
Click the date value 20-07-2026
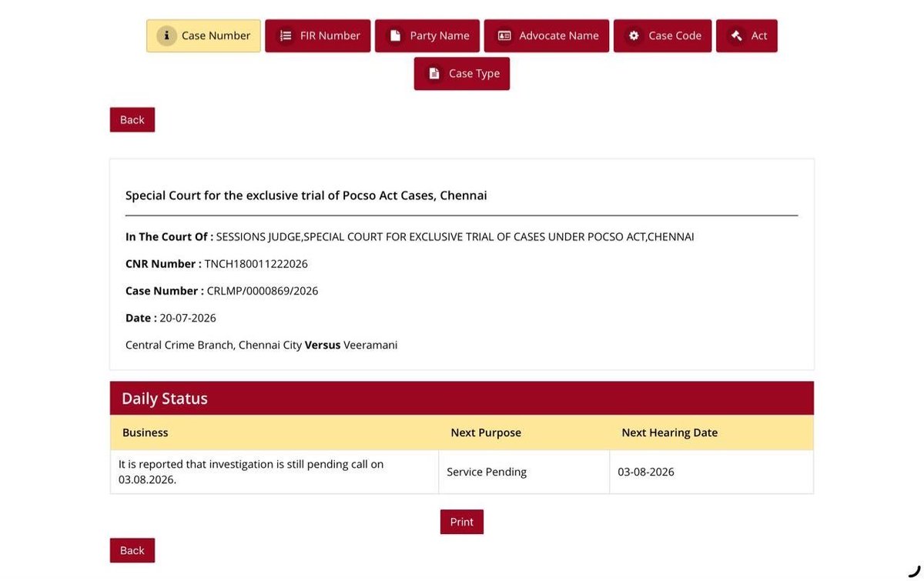click(x=188, y=318)
